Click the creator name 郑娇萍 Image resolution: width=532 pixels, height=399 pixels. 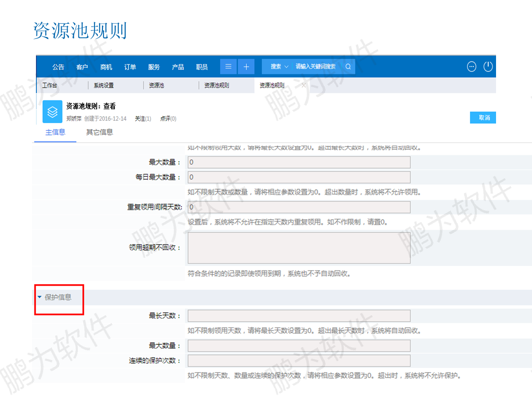73,118
